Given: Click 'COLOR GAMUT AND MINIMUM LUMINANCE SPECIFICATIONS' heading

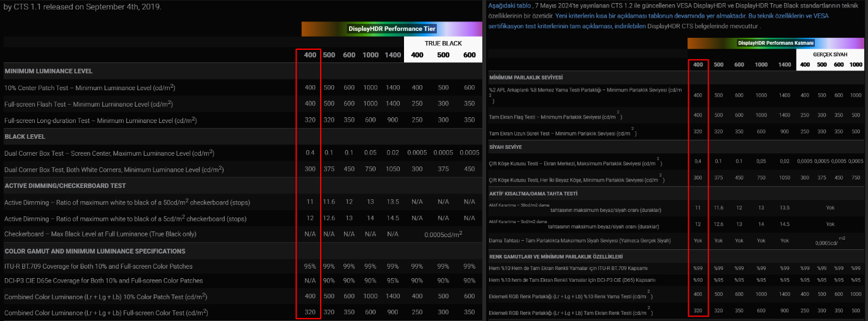Looking at the screenshot, I should [94, 251].
